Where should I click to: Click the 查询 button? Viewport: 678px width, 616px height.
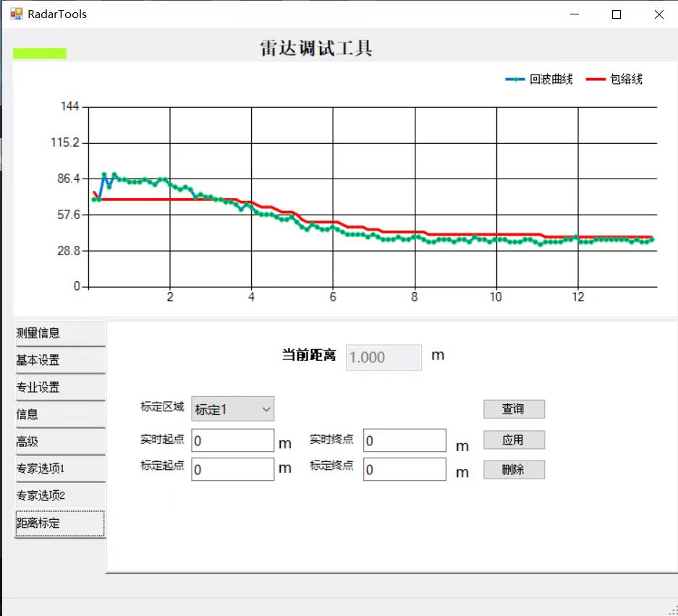coord(514,409)
